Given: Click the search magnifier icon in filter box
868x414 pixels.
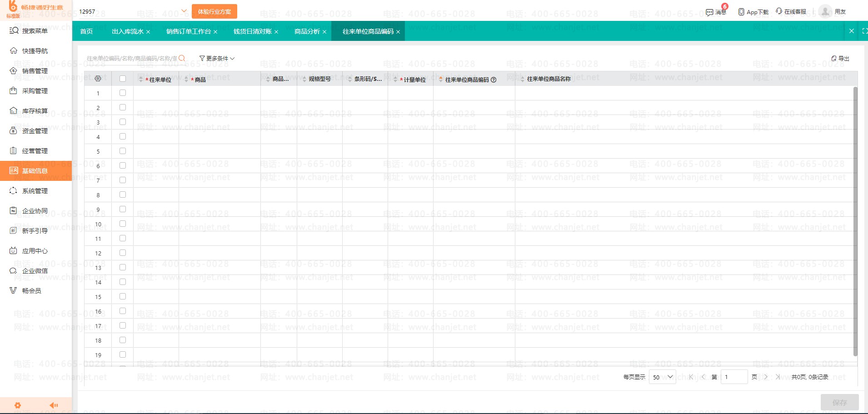Looking at the screenshot, I should [x=182, y=58].
